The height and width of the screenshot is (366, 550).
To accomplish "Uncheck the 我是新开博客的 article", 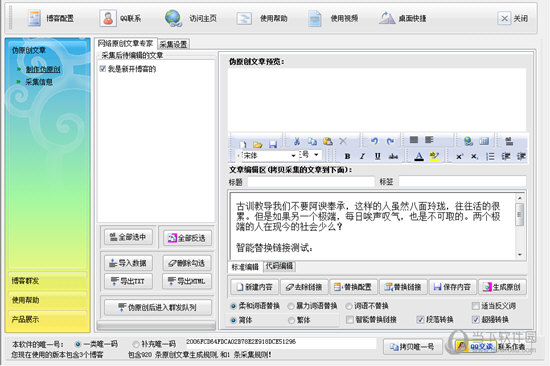I will click(102, 69).
